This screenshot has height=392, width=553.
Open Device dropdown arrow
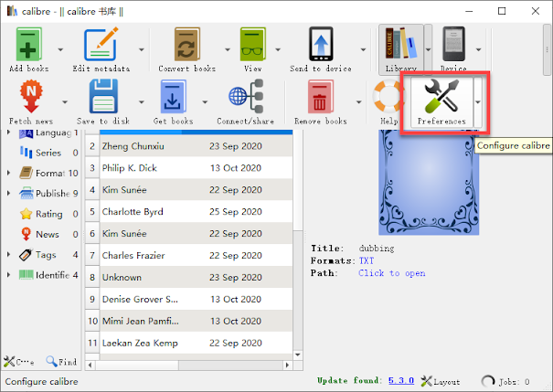[x=479, y=49]
